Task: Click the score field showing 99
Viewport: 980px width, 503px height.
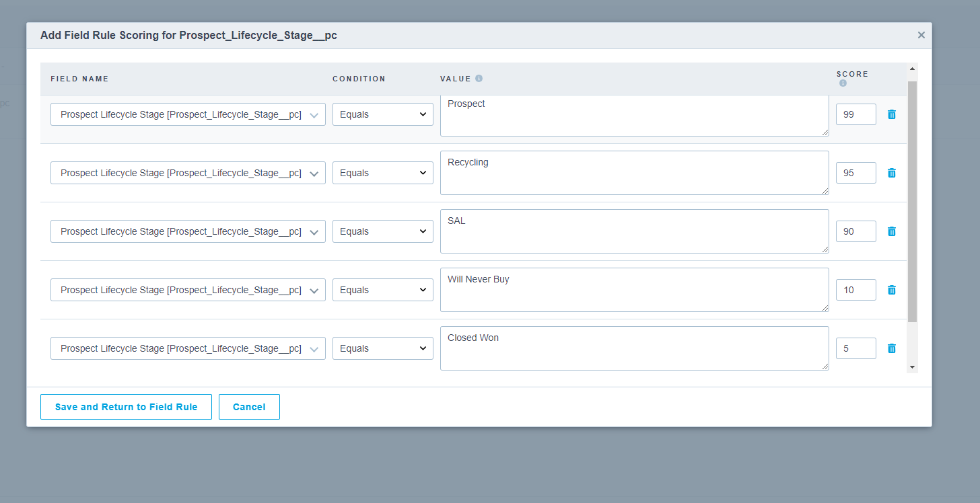Action: (855, 114)
